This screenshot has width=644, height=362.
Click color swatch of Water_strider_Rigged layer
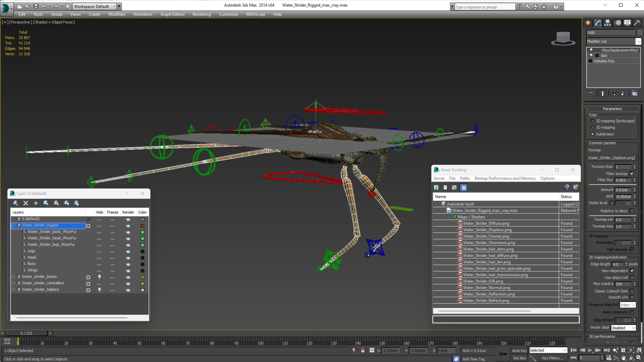(142, 226)
